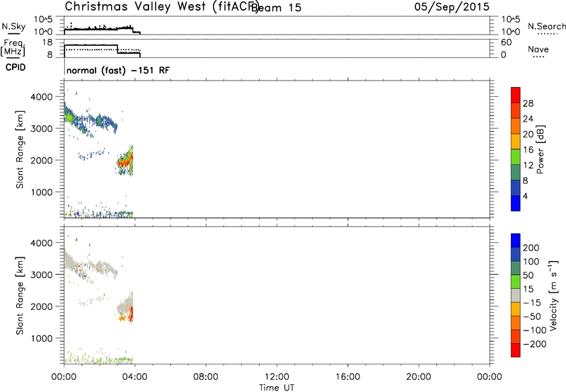Image resolution: width=566 pixels, height=392 pixels.
Task: Click the 'N.Sky' legend label
Action: (13, 26)
